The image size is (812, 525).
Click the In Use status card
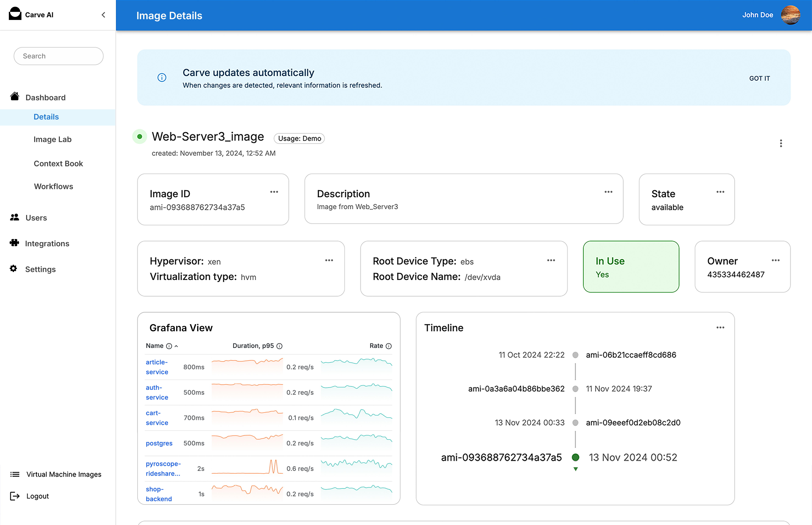click(x=631, y=267)
